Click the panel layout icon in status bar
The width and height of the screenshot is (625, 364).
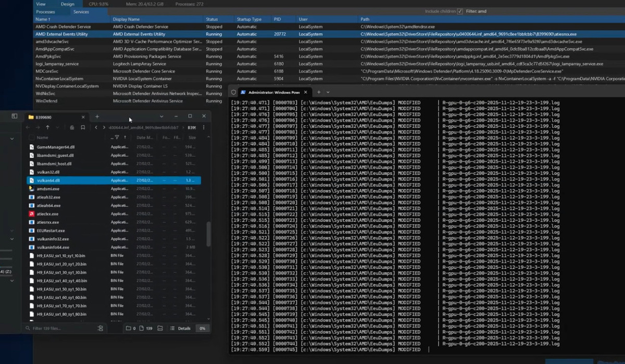[160, 329]
